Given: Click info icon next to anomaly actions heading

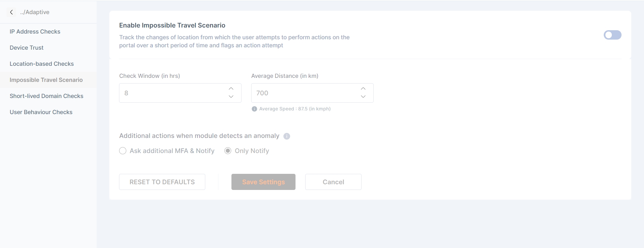Looking at the screenshot, I should [x=287, y=136].
